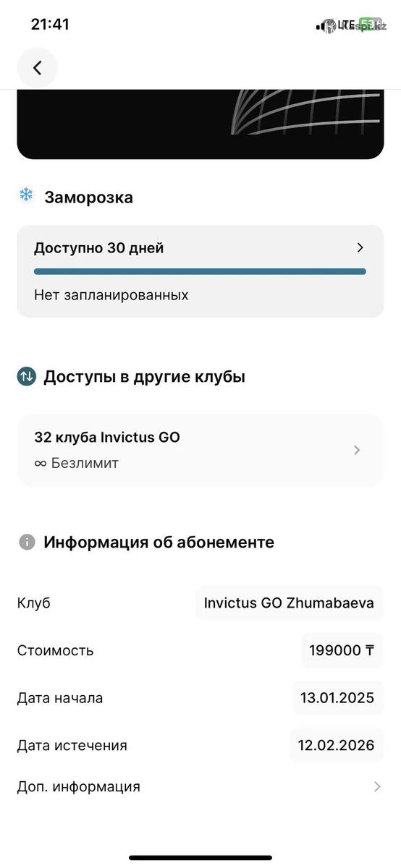Tap the battery indicator in status bar
Viewport: 401px width, 868px height.
[370, 25]
